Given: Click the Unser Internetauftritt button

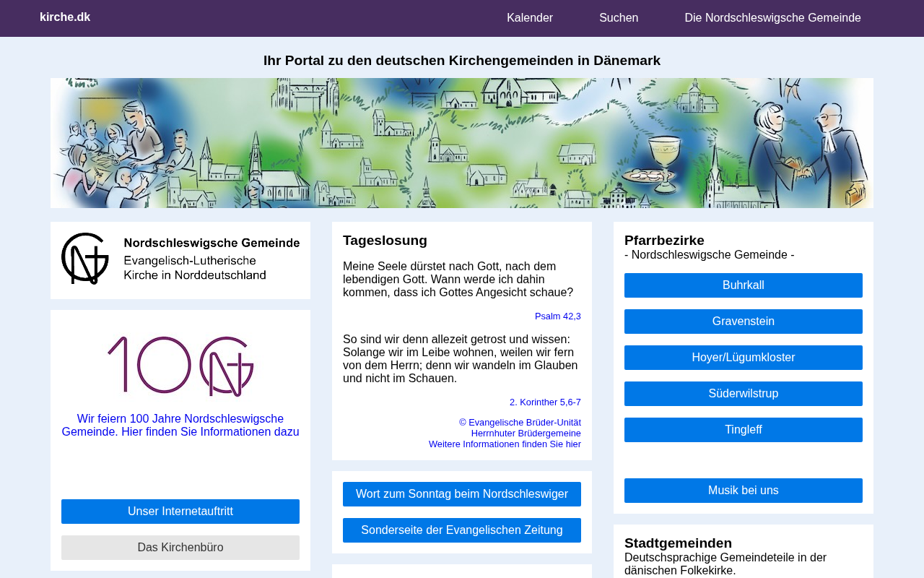Looking at the screenshot, I should point(180,512).
